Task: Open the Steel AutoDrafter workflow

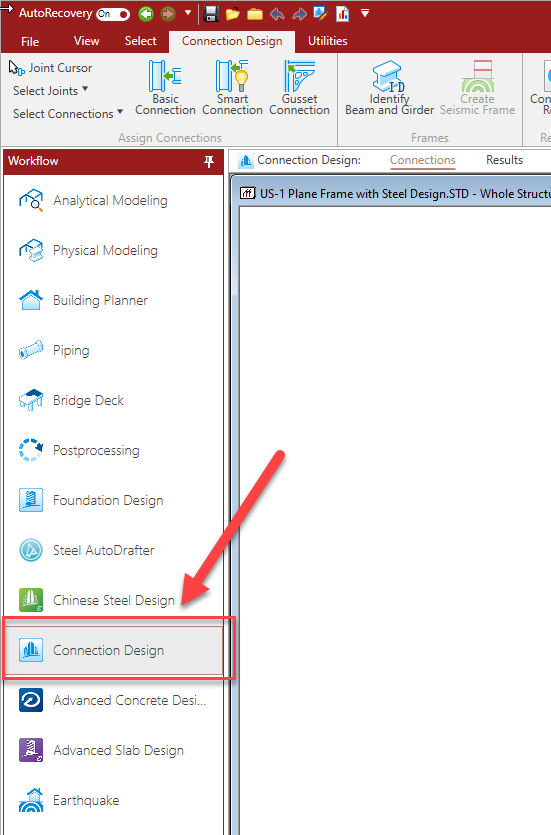Action: pyautogui.click(x=113, y=550)
